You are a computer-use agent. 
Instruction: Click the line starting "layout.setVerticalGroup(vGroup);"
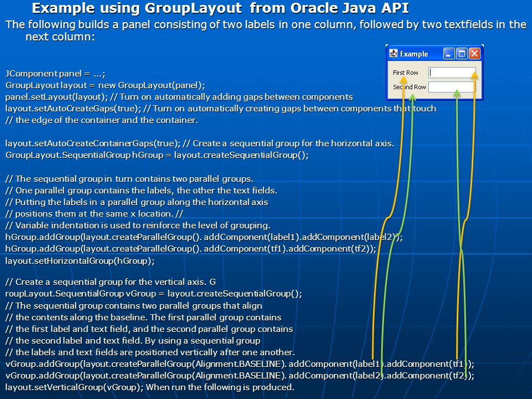click(150, 387)
